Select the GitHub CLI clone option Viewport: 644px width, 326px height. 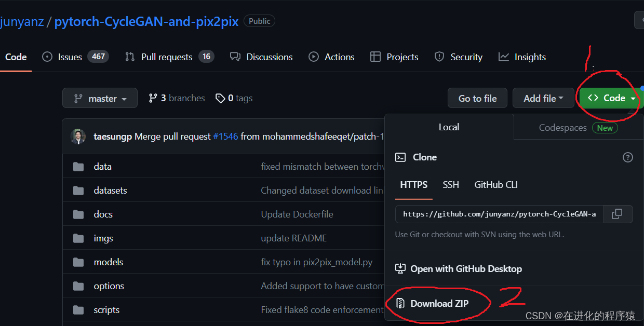click(496, 185)
